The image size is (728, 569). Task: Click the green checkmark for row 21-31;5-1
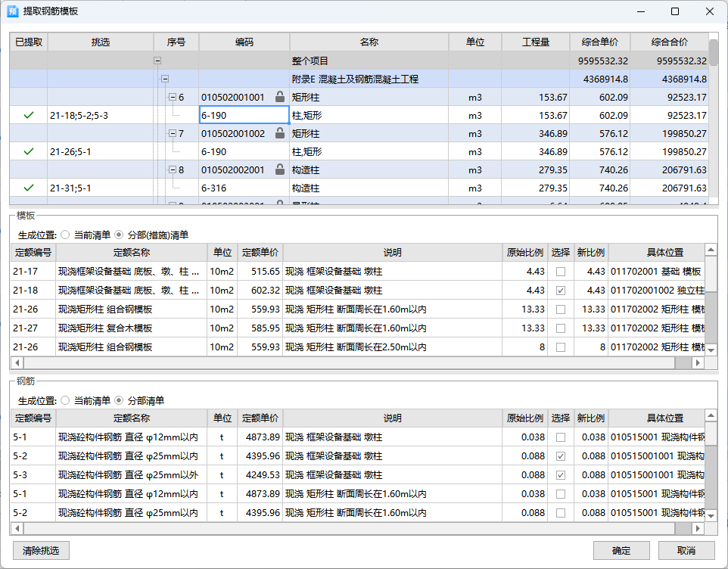coord(29,188)
